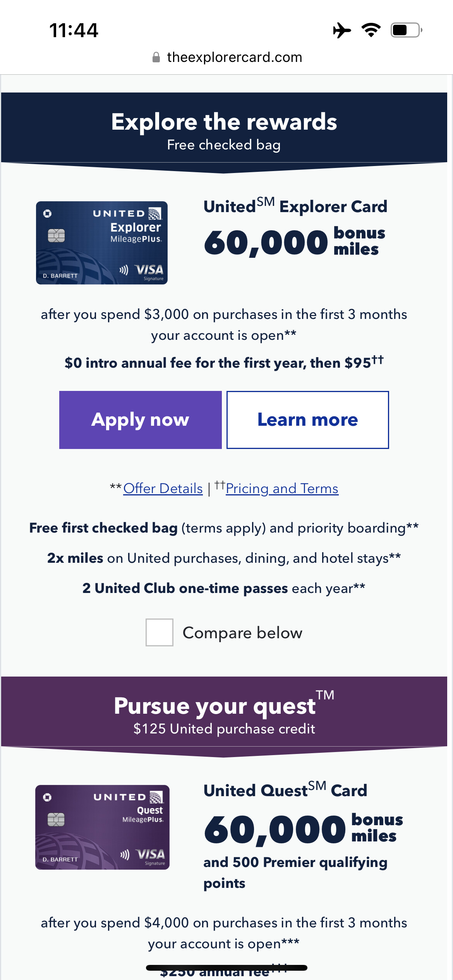
Task: Tap the United Quest card image
Action: [102, 827]
